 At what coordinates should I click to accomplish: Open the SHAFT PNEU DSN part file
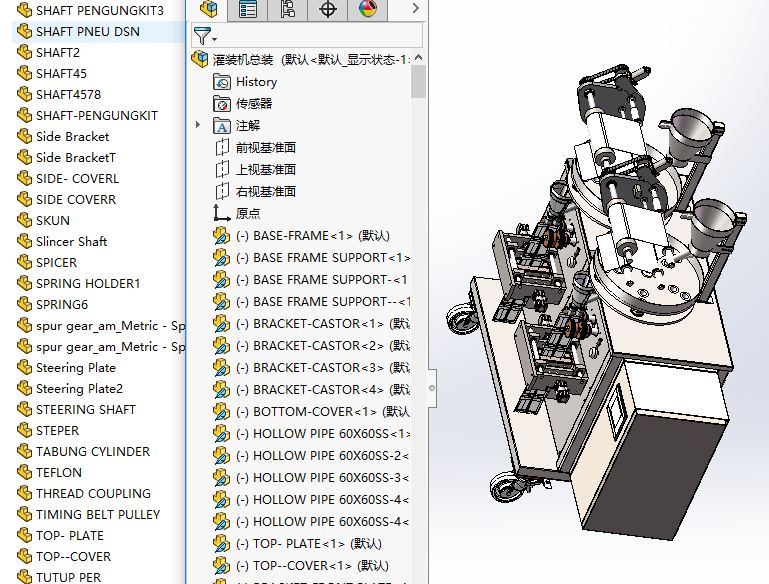(x=87, y=32)
